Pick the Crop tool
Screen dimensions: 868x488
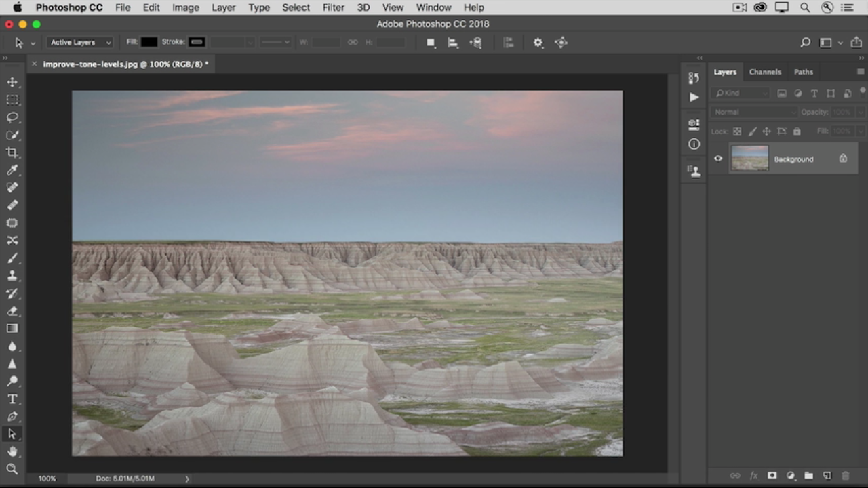pyautogui.click(x=12, y=152)
